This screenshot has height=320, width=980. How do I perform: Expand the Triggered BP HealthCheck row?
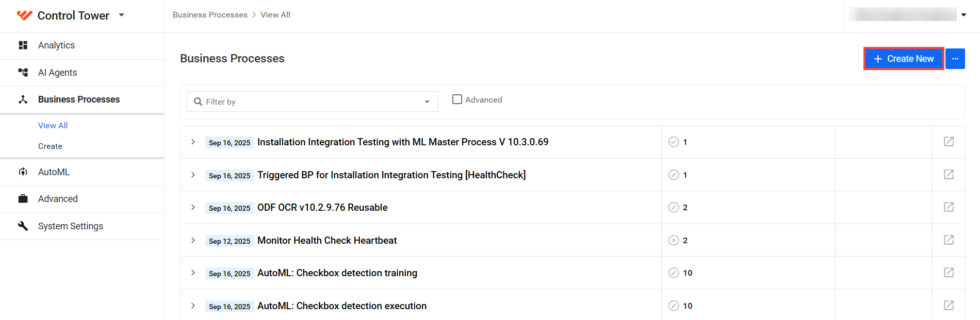pyautogui.click(x=193, y=175)
